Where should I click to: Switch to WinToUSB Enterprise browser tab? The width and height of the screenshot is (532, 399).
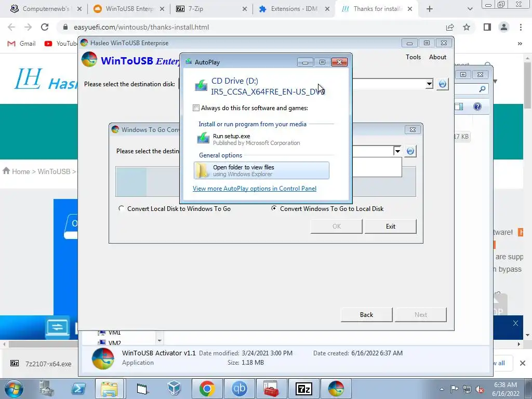pos(129,9)
